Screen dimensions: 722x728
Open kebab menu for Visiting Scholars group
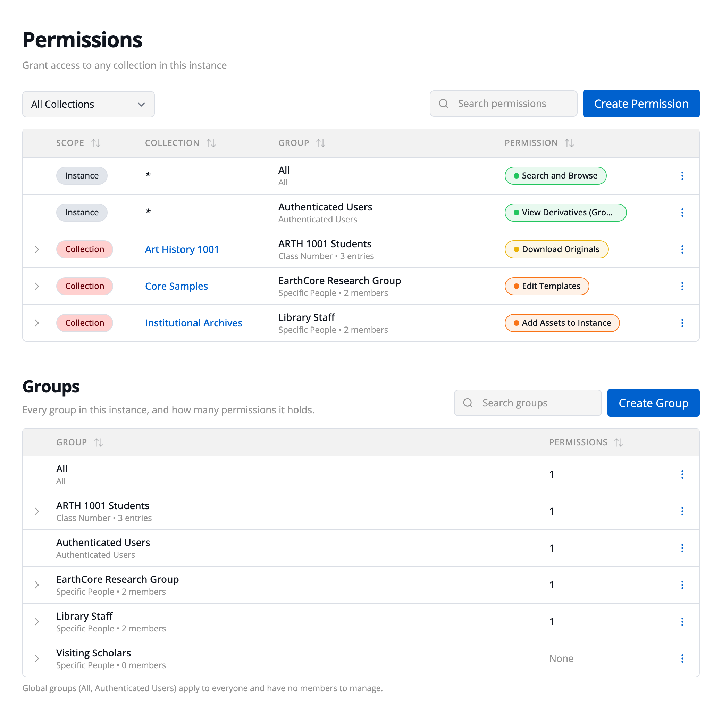pos(682,659)
